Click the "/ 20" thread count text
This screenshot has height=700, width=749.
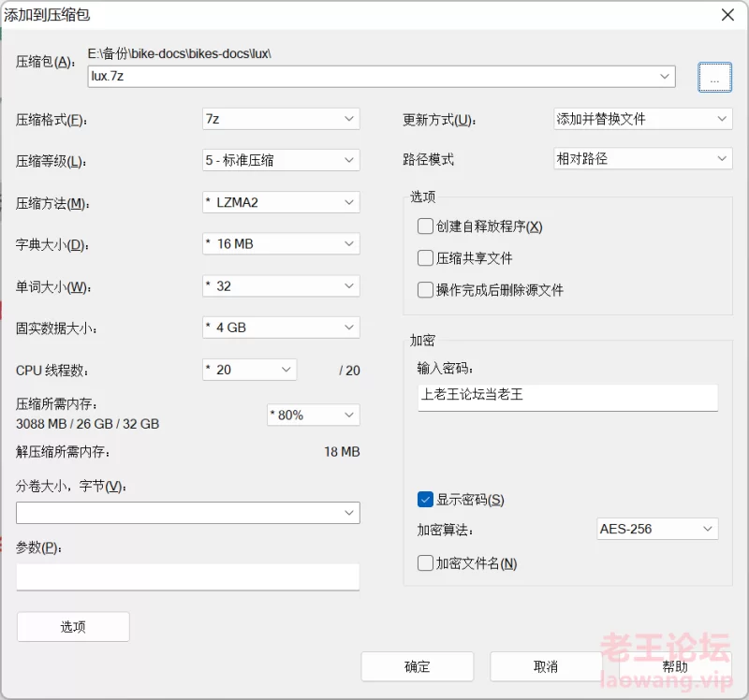pos(349,371)
